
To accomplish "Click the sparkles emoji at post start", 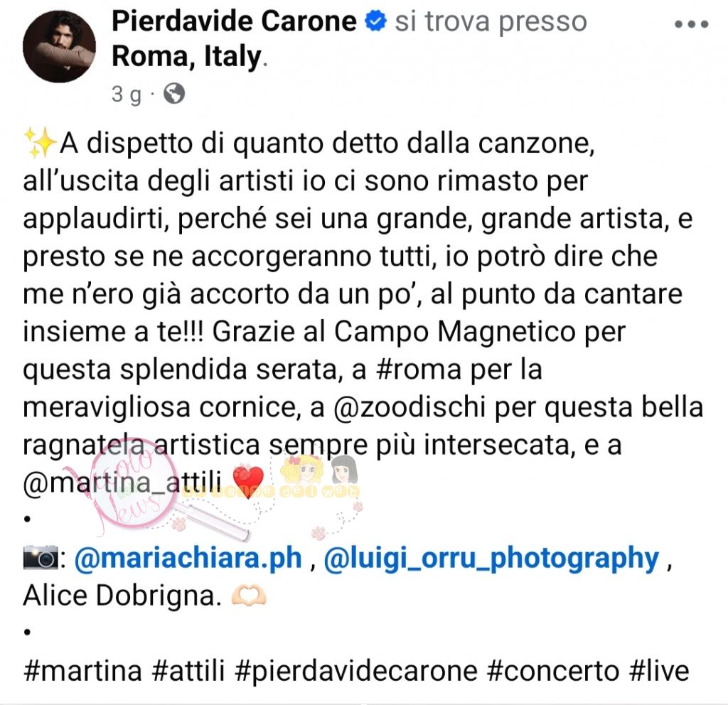I will 40,143.
